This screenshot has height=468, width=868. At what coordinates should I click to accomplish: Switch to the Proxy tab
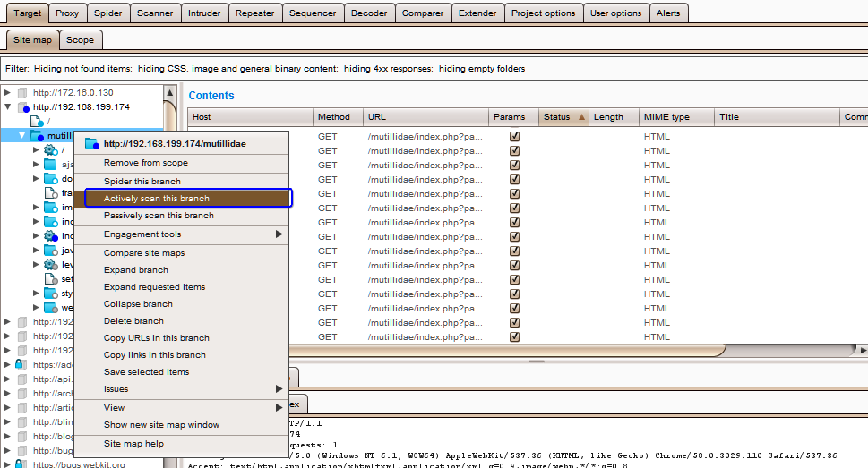67,13
